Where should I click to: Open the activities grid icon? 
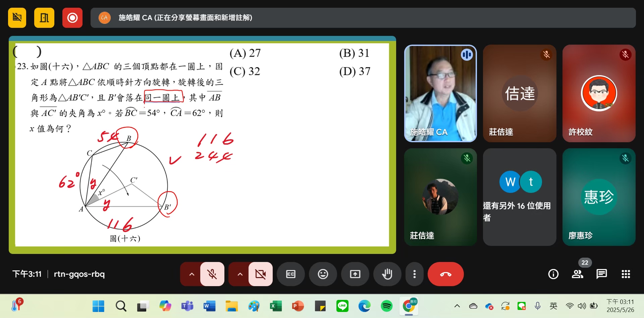[x=626, y=274]
